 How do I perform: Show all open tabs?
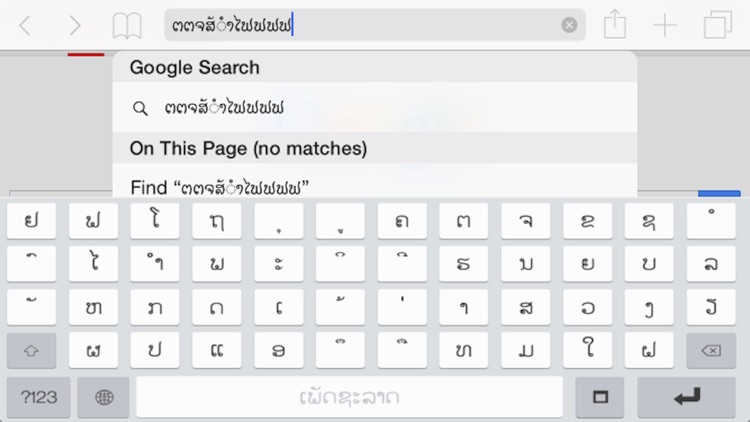point(718,25)
